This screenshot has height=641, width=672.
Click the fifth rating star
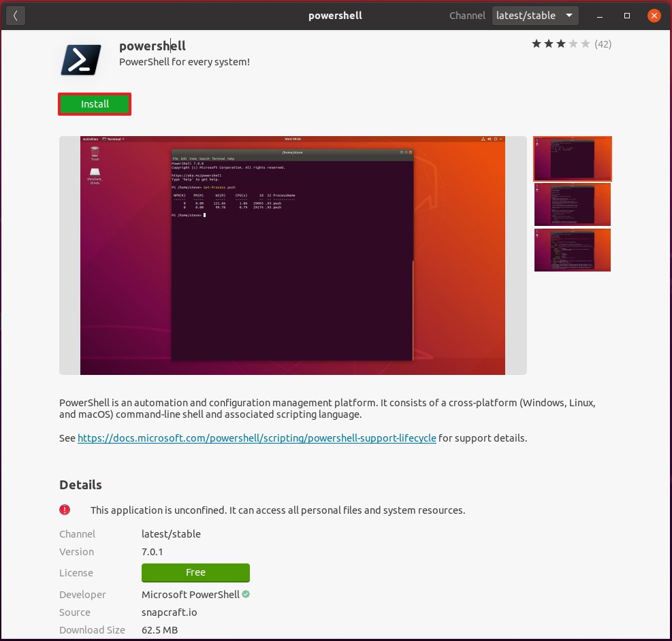pyautogui.click(x=587, y=43)
